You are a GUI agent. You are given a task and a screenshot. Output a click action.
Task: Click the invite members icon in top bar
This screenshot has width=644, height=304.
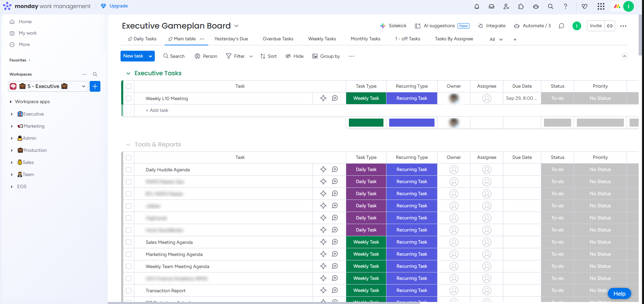coord(506,6)
